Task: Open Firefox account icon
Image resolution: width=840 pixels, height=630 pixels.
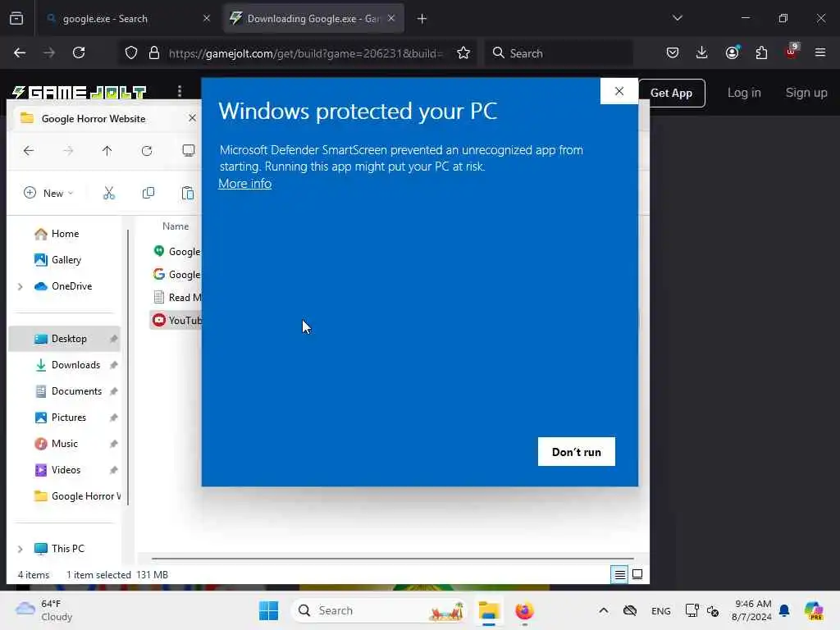Action: tap(732, 52)
